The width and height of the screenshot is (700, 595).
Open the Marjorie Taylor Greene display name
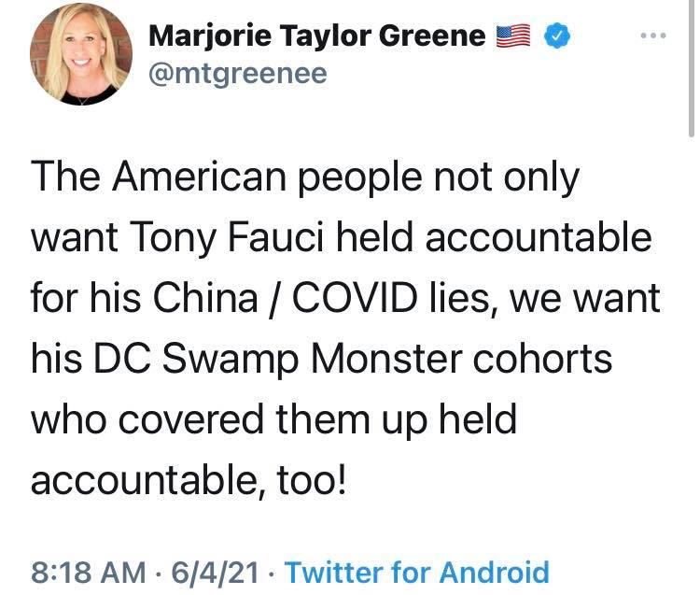317,36
